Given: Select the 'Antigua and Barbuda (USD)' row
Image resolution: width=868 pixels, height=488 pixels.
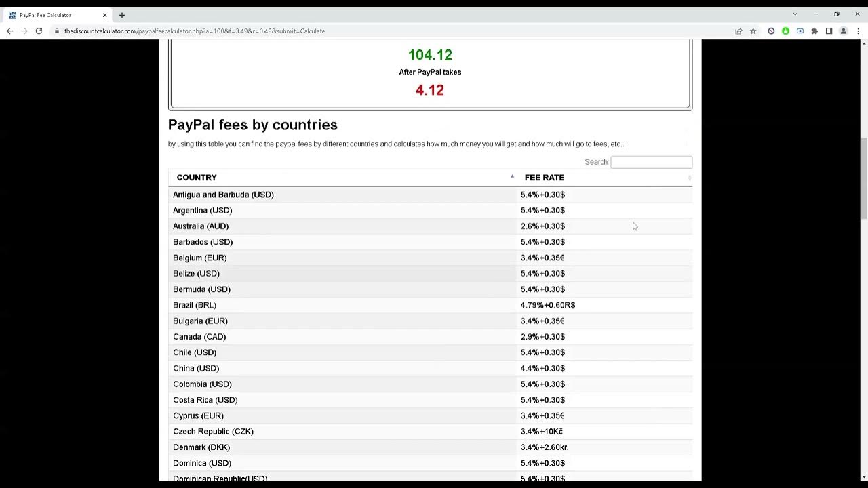Looking at the screenshot, I should click(430, 195).
